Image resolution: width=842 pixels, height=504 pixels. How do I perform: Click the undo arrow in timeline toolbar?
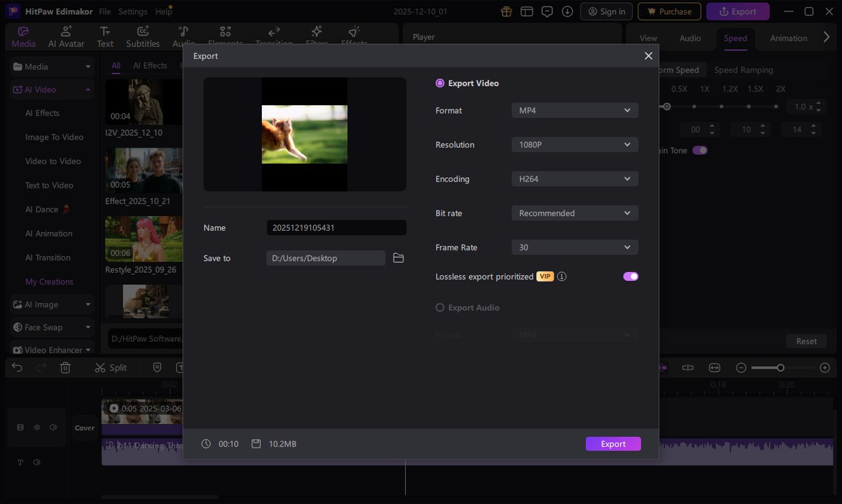[17, 368]
